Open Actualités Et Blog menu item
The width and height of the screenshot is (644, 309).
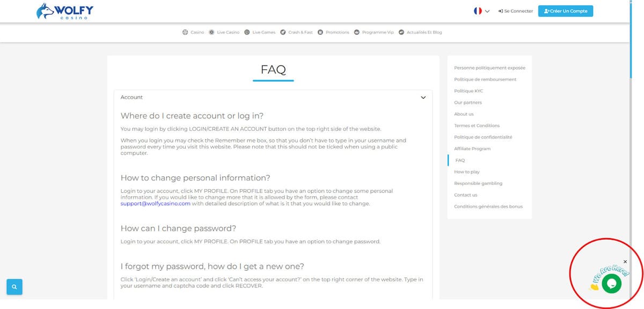pos(425,32)
